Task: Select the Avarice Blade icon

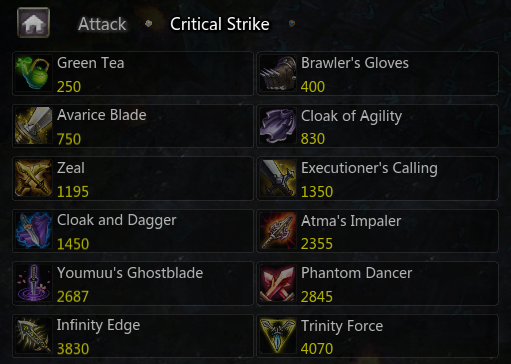Action: 33,126
